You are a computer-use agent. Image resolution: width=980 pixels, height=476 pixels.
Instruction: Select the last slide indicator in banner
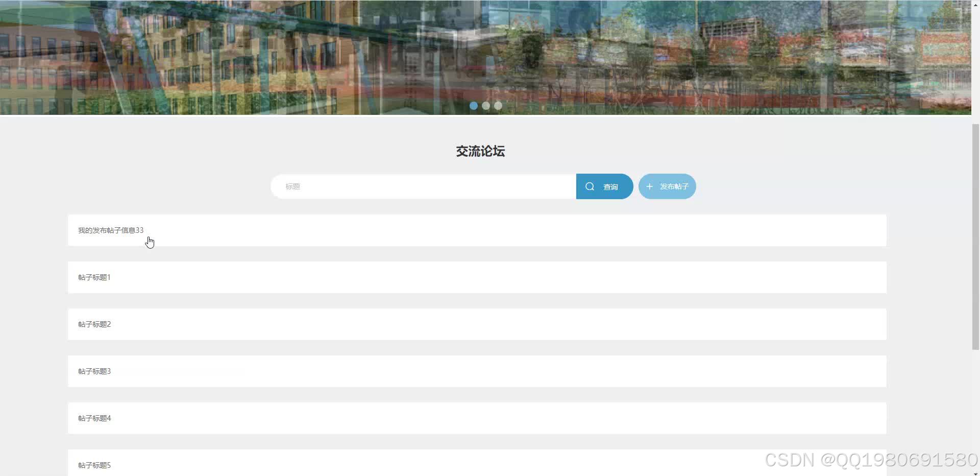(x=498, y=106)
